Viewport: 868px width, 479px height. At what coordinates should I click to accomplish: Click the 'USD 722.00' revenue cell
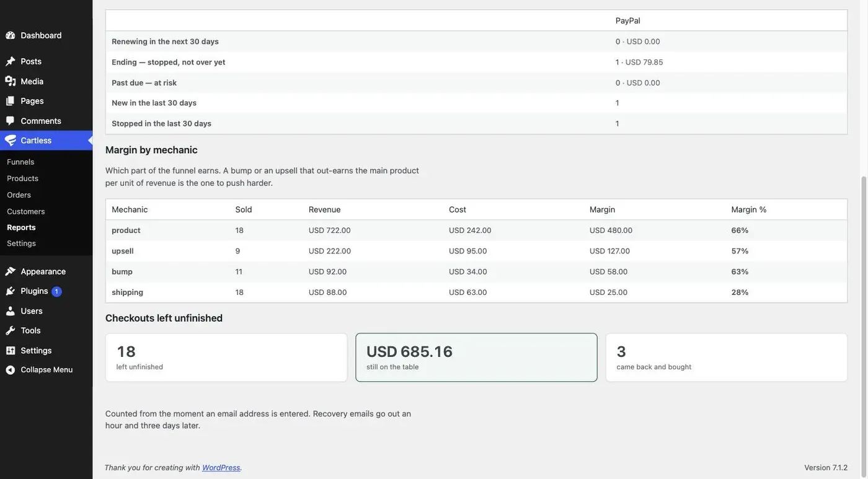pos(330,231)
